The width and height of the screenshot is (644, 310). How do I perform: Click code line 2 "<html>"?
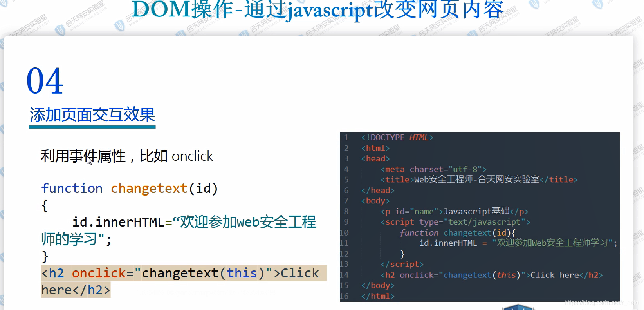tap(375, 148)
